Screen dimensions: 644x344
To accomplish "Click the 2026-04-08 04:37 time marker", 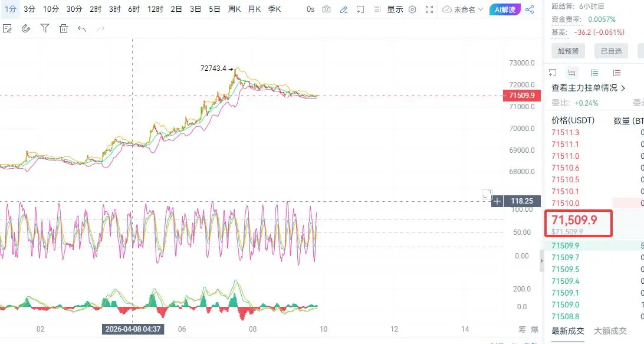I will (133, 329).
